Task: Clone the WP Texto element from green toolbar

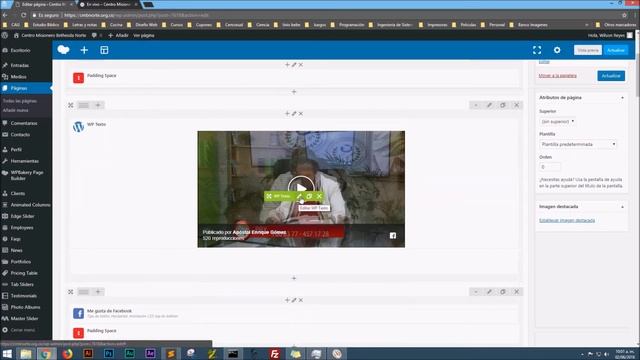Action: click(309, 196)
